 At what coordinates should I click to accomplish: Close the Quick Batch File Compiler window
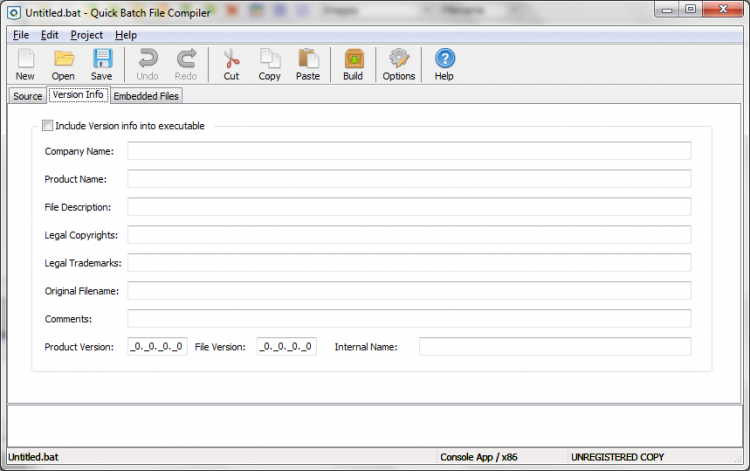tap(723, 10)
